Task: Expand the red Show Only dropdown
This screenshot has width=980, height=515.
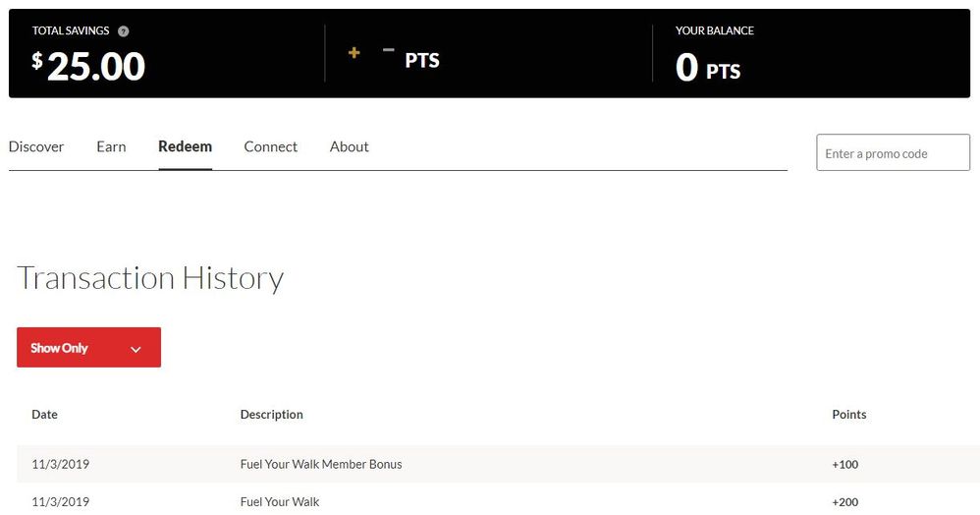Action: (88, 348)
